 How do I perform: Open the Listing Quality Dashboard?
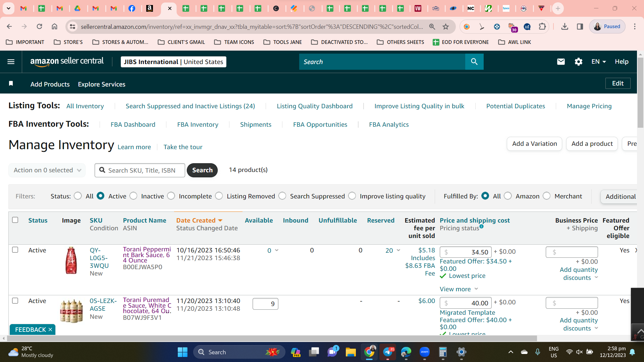(315, 106)
